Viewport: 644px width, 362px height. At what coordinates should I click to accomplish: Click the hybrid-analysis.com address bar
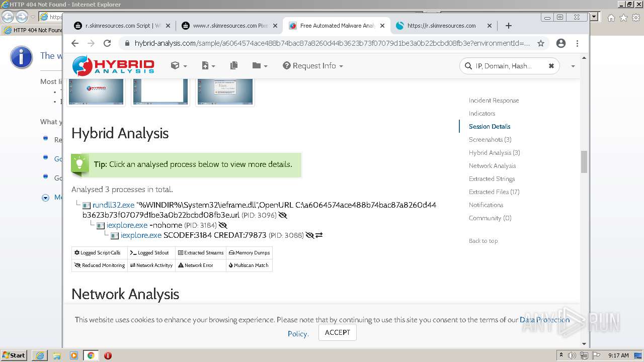(332, 43)
